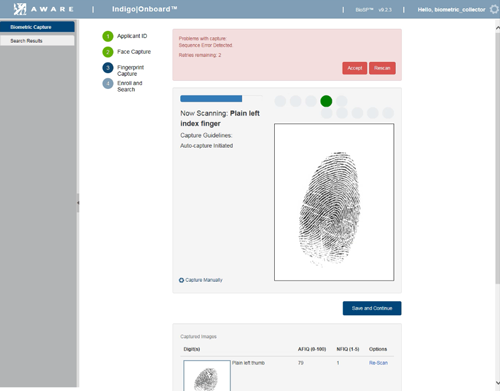
Task: Click Capture Manually link
Action: (204, 280)
